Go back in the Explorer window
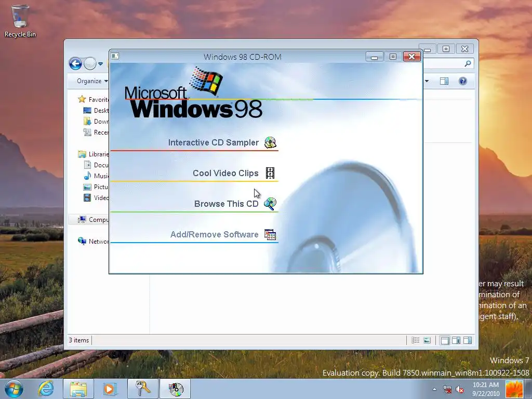 tap(75, 63)
